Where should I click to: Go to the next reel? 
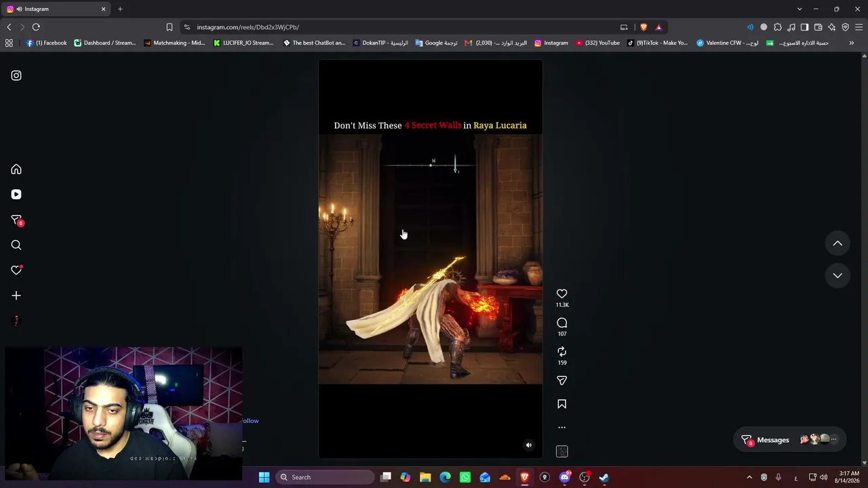tap(837, 275)
